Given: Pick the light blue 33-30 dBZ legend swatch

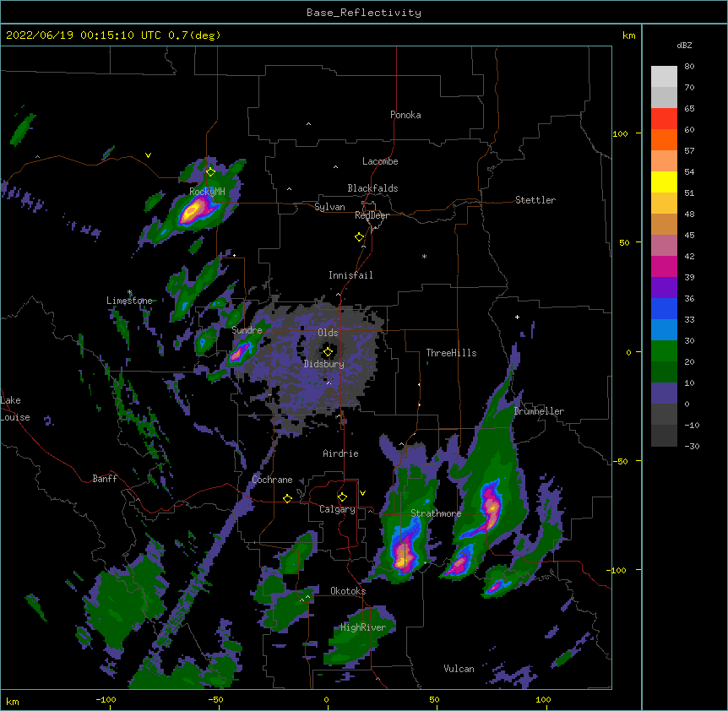Looking at the screenshot, I should tap(664, 330).
